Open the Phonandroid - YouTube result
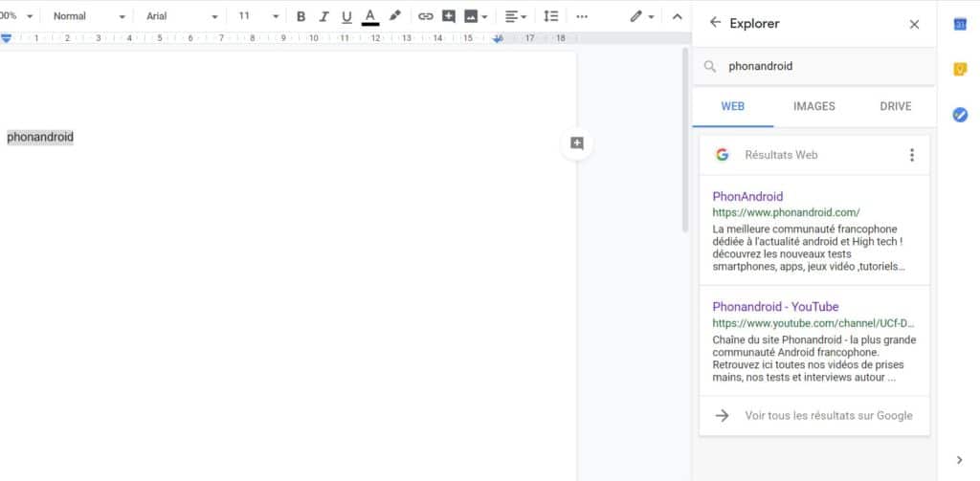Image resolution: width=980 pixels, height=481 pixels. (775, 307)
